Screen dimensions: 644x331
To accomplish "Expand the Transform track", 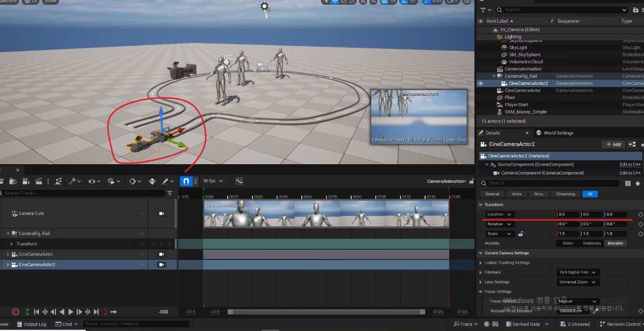I will pos(12,244).
